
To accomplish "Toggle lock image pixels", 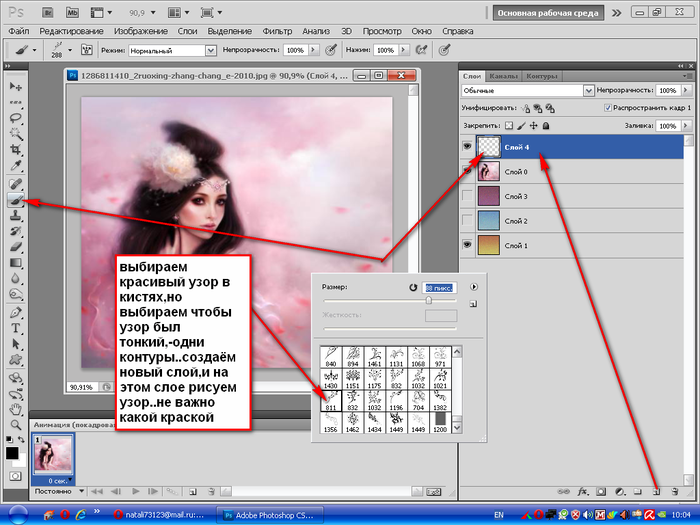I will 521,126.
